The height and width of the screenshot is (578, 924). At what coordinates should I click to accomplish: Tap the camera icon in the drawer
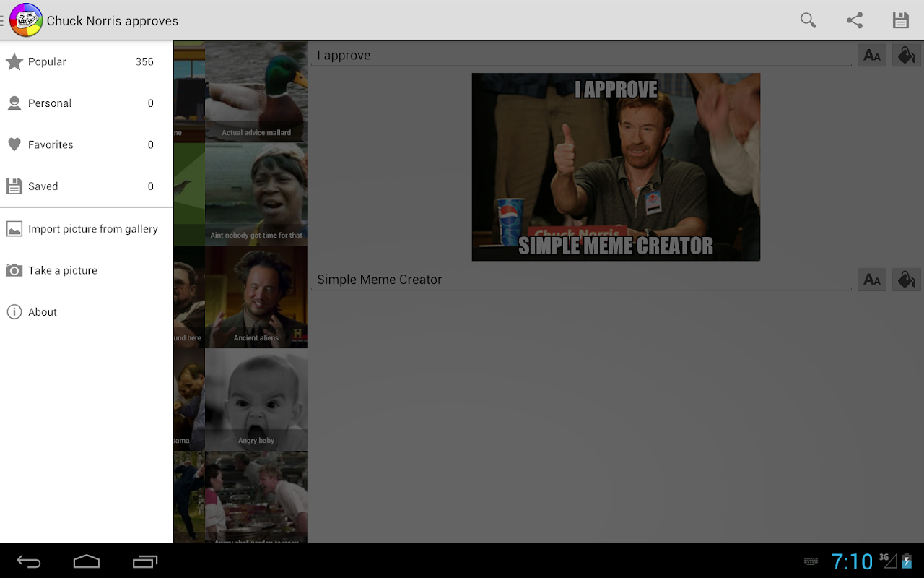14,270
